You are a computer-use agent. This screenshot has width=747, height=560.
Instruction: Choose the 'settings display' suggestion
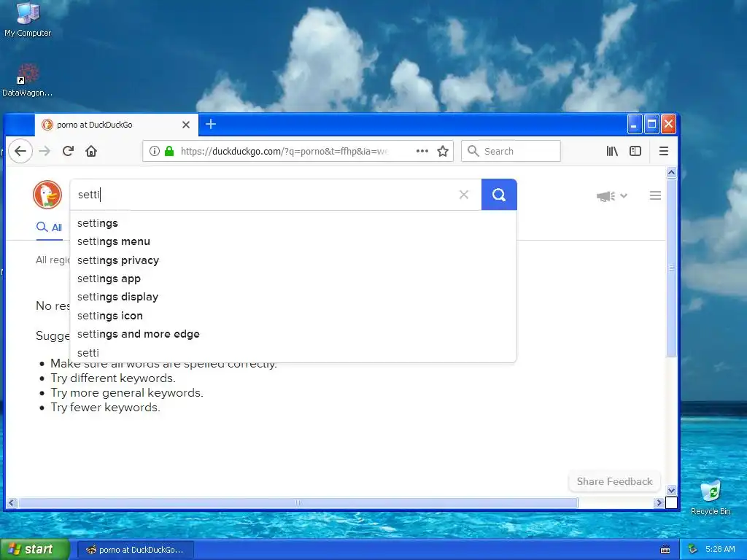click(293, 297)
